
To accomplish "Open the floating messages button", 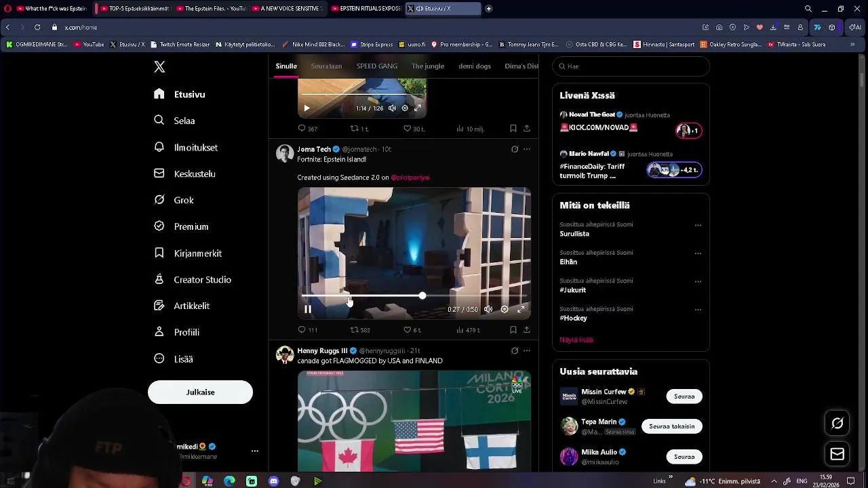I will (837, 454).
